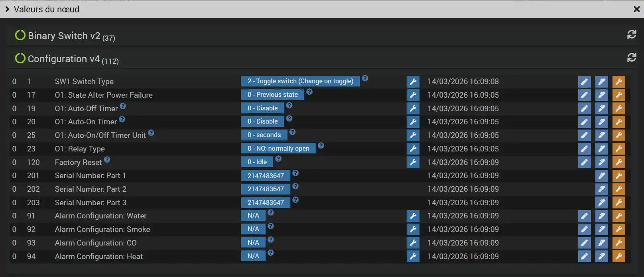
Task: Click the '0 - NO: normally open' value
Action: tap(278, 149)
